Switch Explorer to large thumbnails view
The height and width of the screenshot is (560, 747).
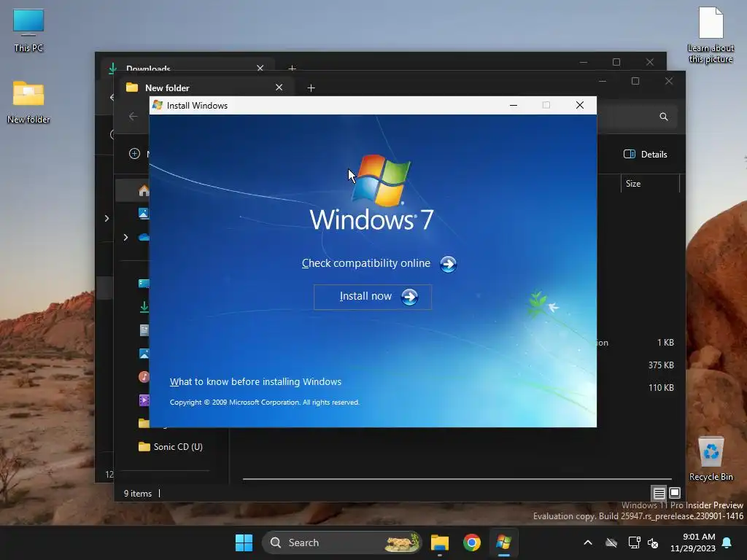(675, 493)
